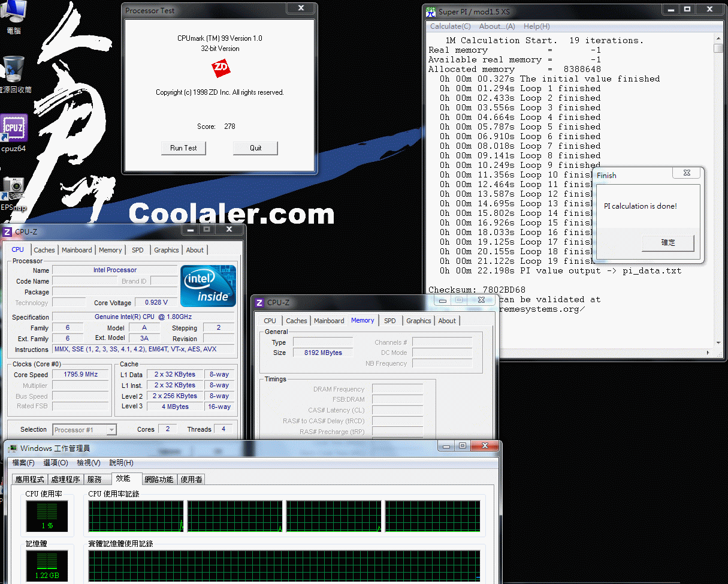This screenshot has width=728, height=584.
Task: Select the SPD tab in the left CPU-Z window
Action: (138, 250)
